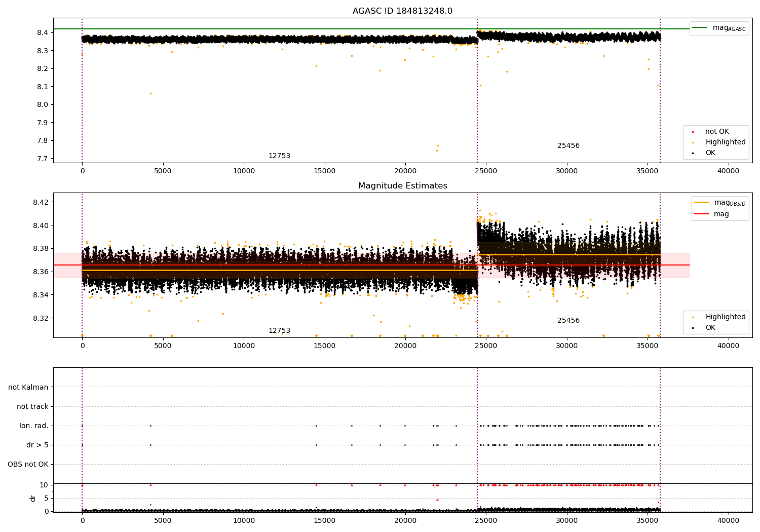Click the "8.32" y-axis tick label
The height and width of the screenshot is (532, 760).
[40, 318]
